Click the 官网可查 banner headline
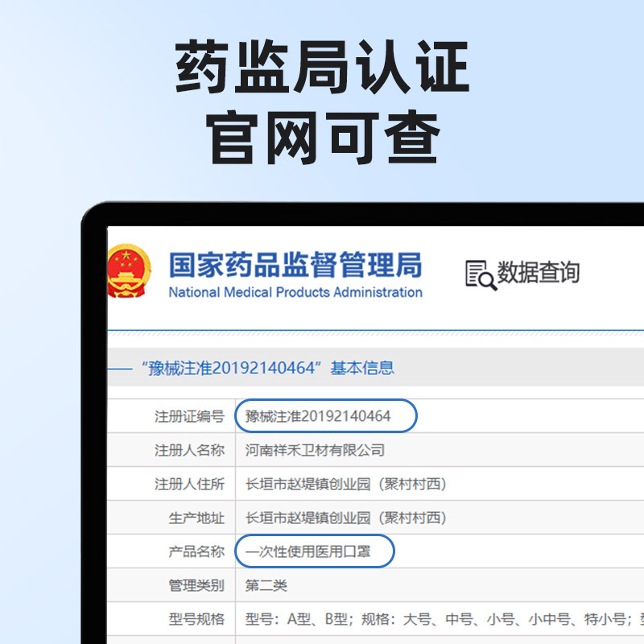Screen dimensions: 644x644 [x=323, y=137]
